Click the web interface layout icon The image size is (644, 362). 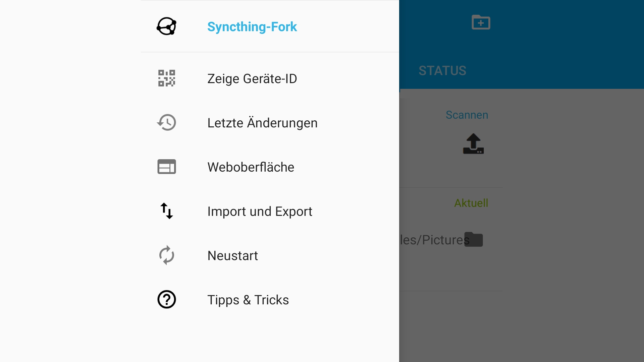[166, 167]
